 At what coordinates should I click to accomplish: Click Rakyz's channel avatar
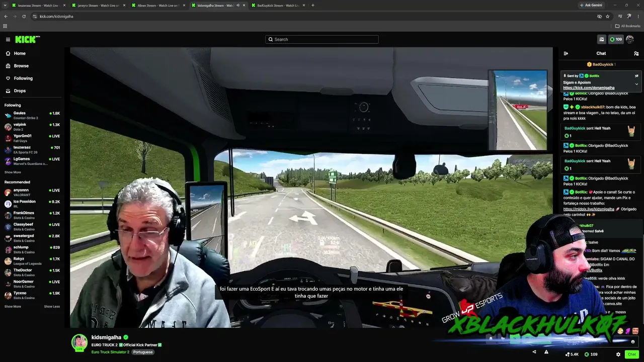(8, 261)
